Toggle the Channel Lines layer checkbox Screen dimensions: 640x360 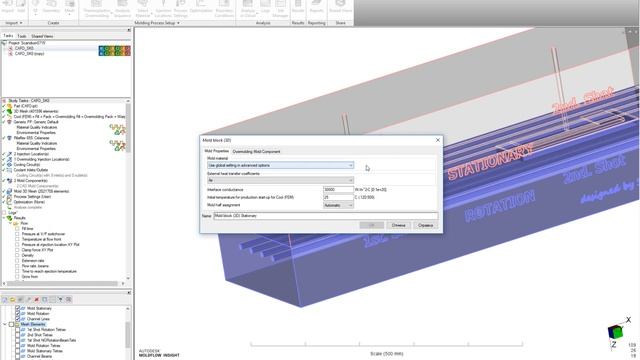18,319
